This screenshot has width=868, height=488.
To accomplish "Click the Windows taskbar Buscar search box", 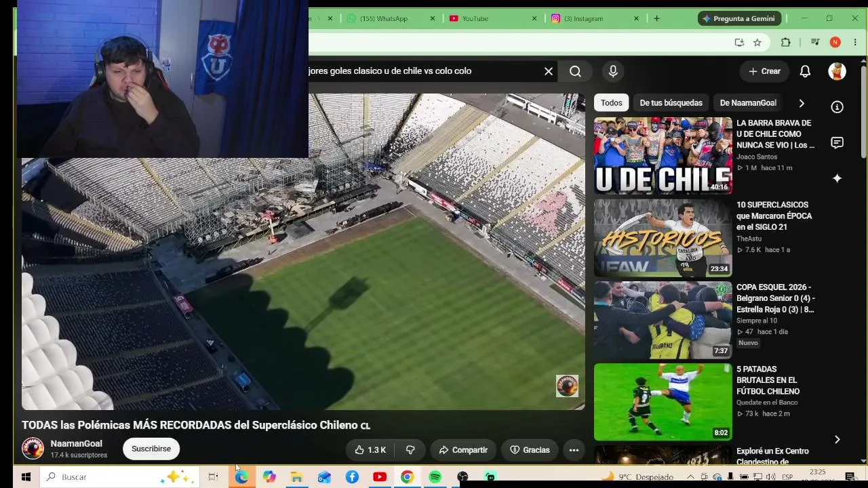I will (119, 477).
